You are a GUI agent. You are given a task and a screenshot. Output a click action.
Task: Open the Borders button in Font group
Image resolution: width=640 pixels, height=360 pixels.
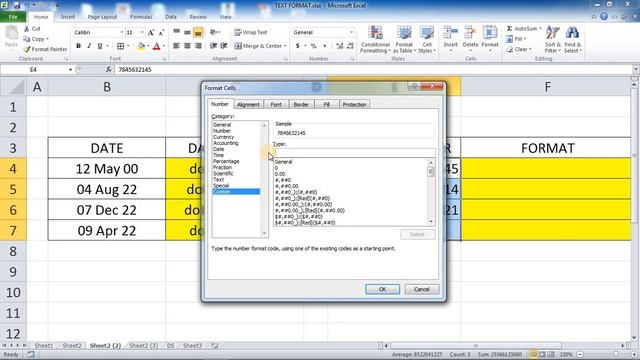click(120, 46)
